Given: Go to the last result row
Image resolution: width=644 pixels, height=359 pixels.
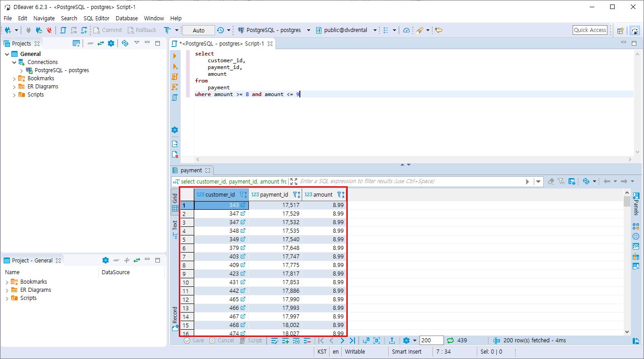Looking at the screenshot, I should [x=352, y=341].
